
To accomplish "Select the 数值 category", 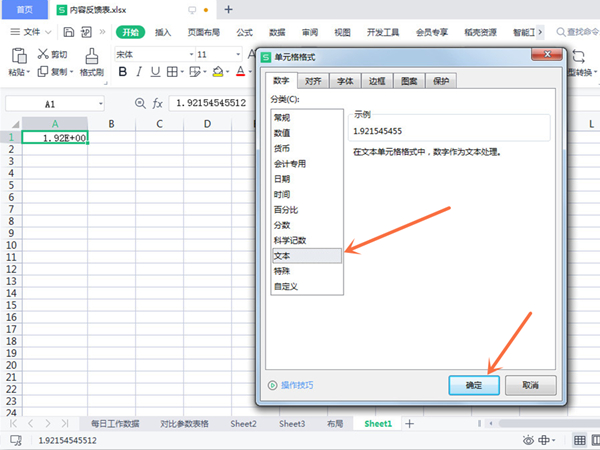I will point(282,133).
